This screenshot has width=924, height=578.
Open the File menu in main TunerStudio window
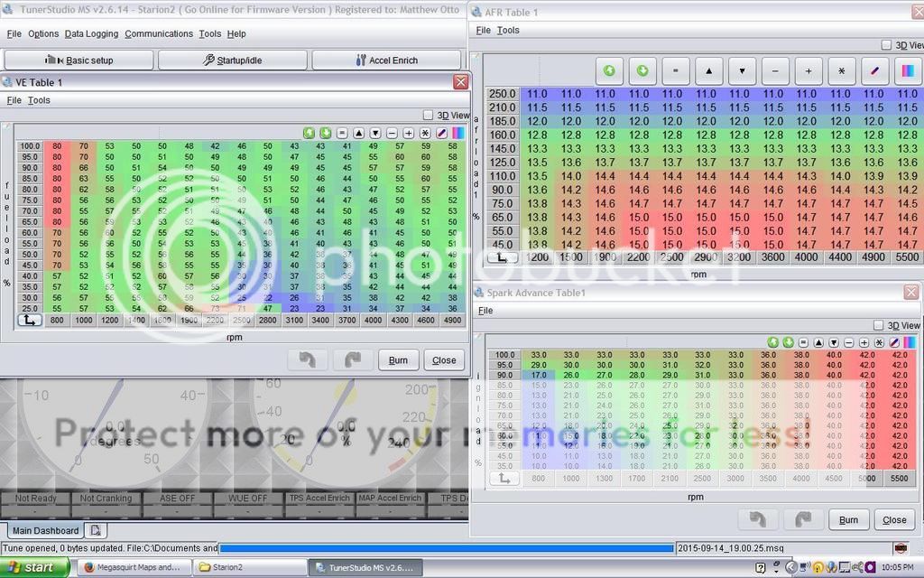tap(14, 33)
